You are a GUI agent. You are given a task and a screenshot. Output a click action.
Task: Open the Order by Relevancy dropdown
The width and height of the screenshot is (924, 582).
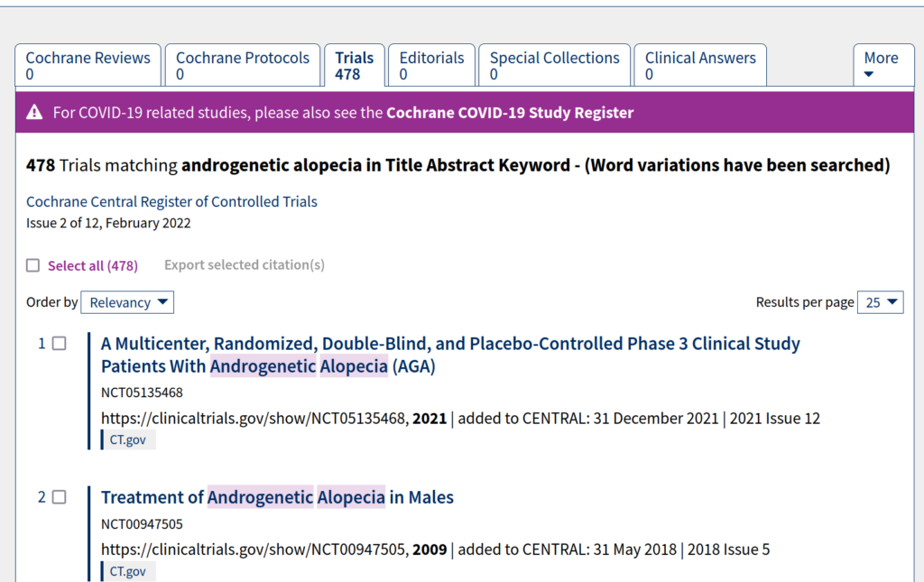[x=127, y=302]
